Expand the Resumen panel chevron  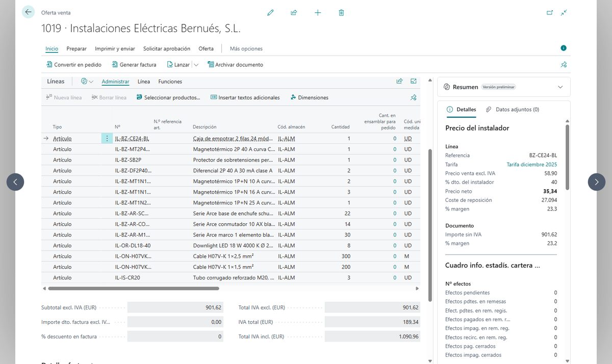point(560,87)
